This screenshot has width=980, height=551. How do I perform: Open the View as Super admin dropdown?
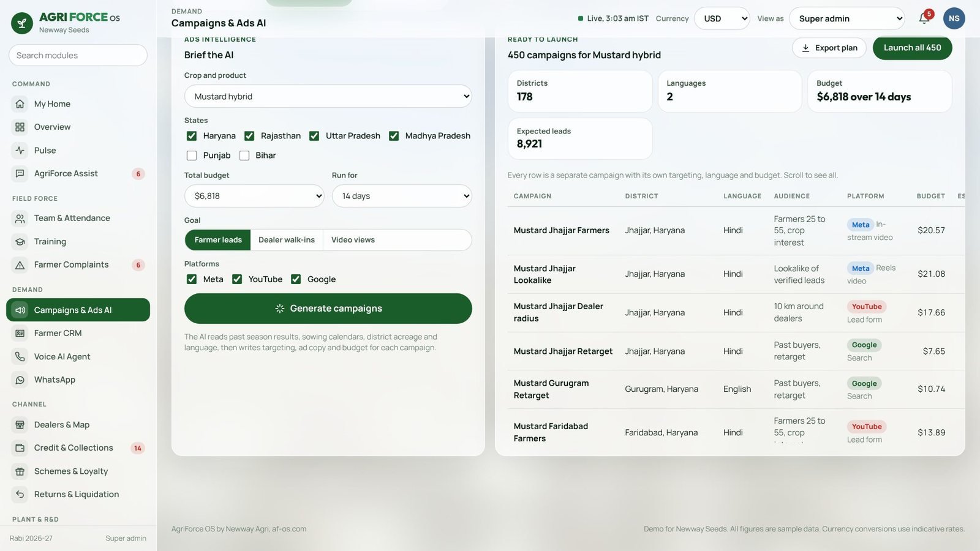[847, 18]
